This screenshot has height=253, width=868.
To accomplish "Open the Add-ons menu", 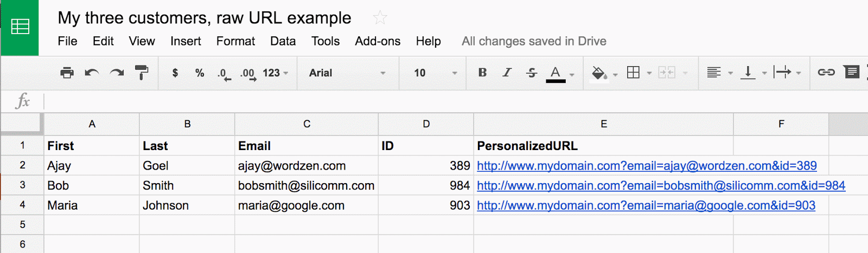I will (x=378, y=41).
